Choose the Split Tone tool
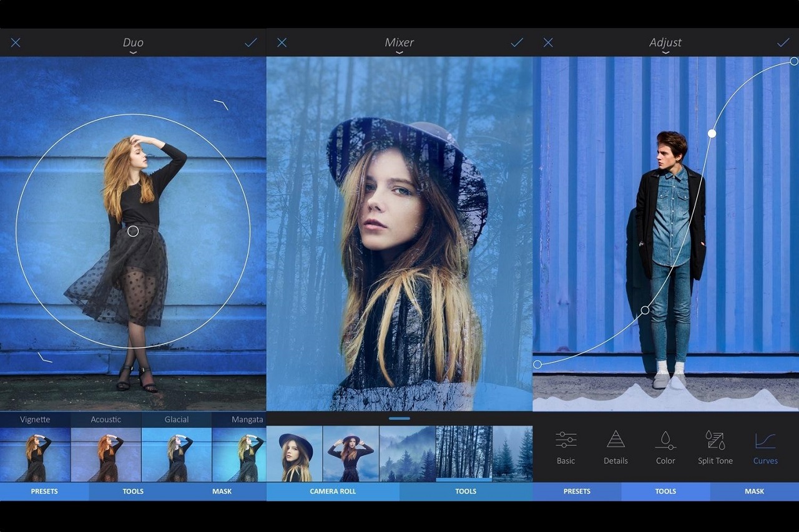The width and height of the screenshot is (799, 532). point(715,448)
